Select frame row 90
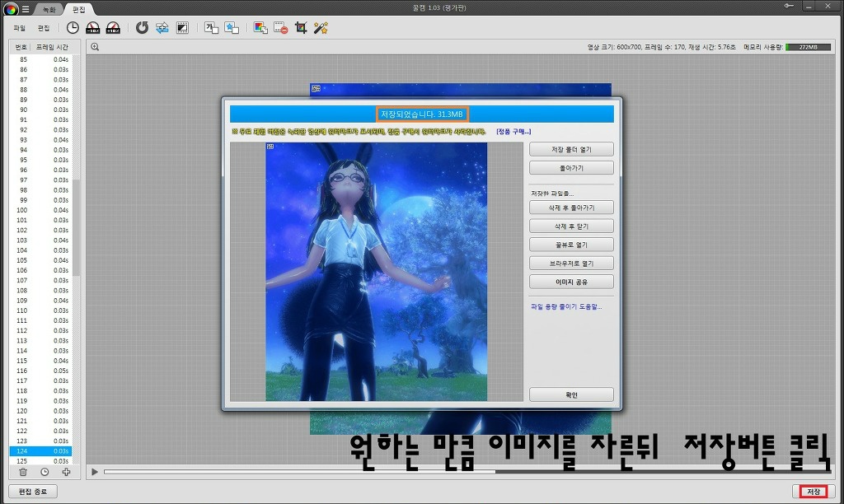Viewport: 844px width, 504px height. pos(40,110)
